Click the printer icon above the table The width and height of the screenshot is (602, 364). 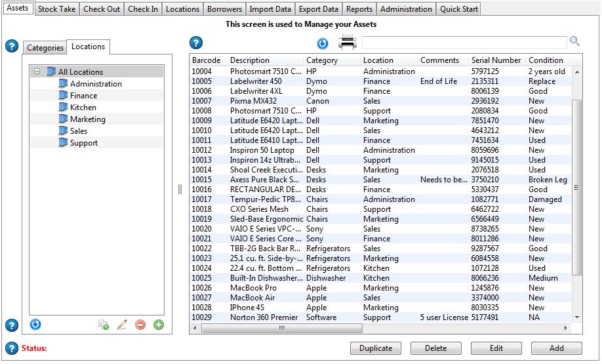pos(347,43)
